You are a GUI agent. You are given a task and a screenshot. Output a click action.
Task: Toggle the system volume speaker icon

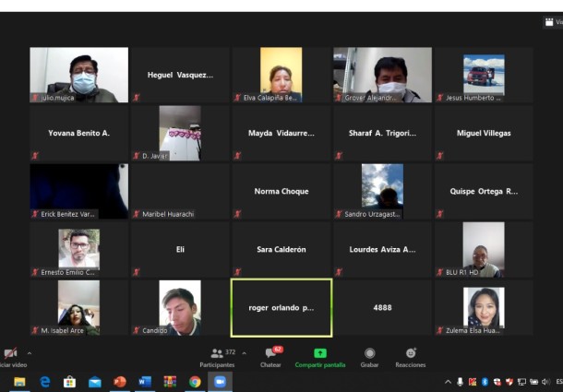pos(545,382)
